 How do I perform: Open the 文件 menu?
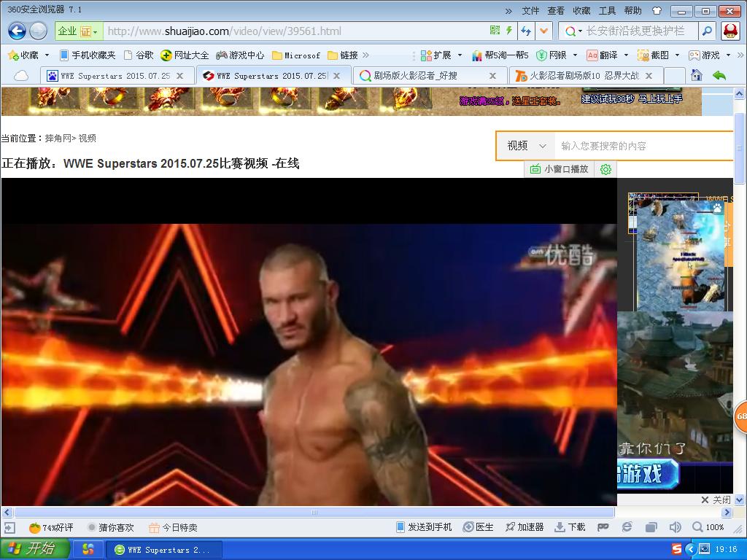coord(530,10)
